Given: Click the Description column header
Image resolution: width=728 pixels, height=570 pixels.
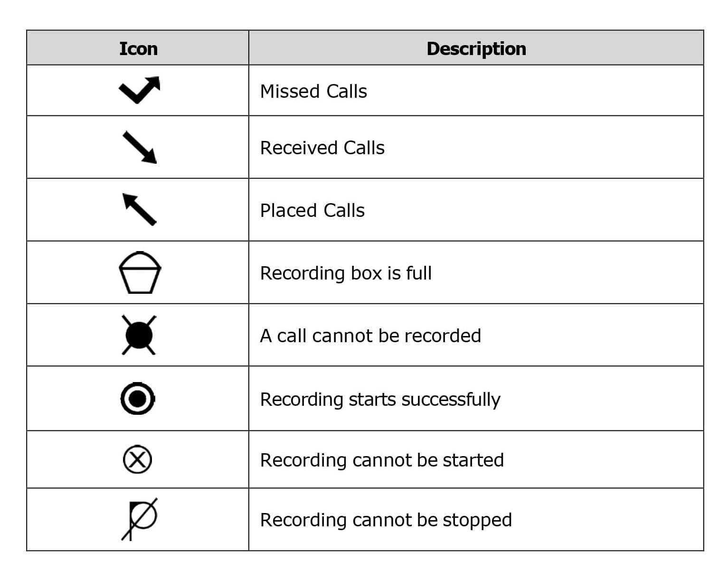Looking at the screenshot, I should 476,48.
